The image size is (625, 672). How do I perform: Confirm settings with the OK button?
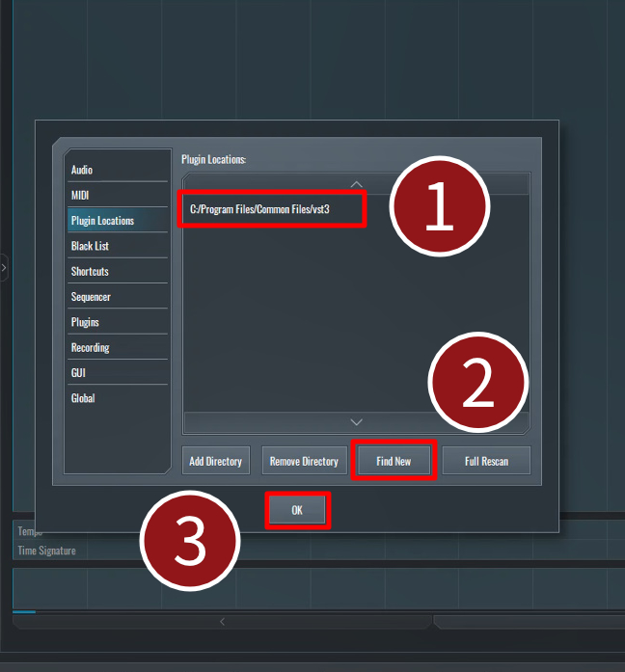[x=297, y=511]
